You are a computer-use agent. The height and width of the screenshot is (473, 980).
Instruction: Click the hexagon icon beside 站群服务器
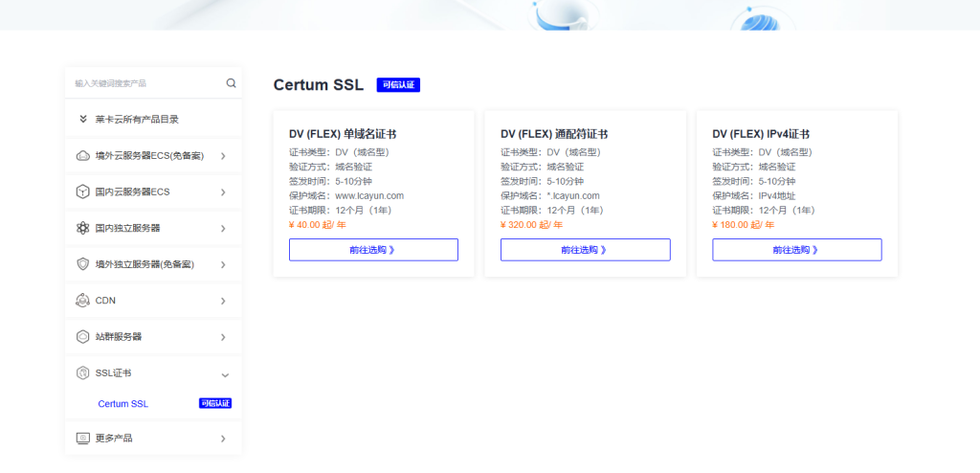[x=82, y=337]
